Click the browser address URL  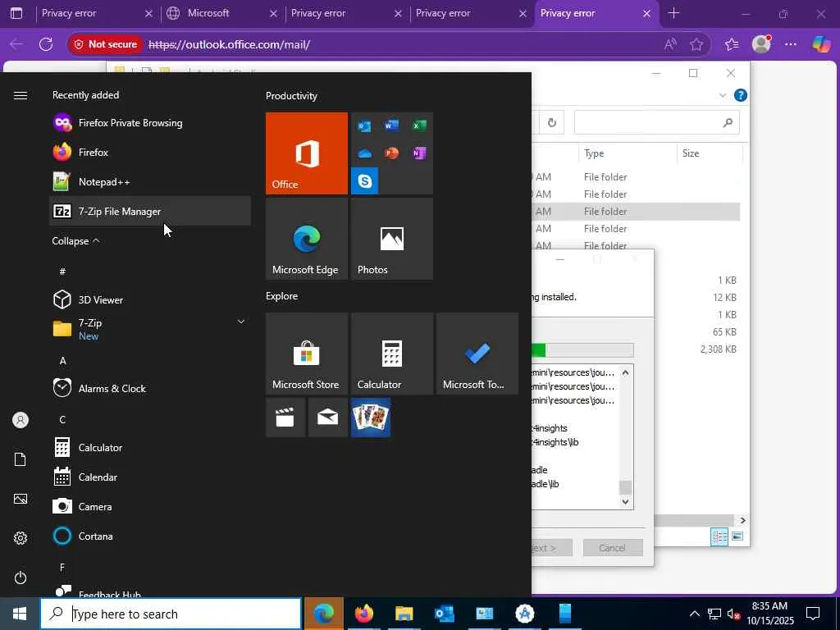pos(230,44)
